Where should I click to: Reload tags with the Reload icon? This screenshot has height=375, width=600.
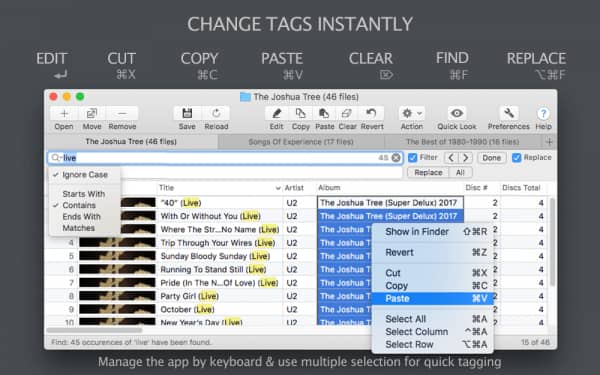pyautogui.click(x=216, y=113)
